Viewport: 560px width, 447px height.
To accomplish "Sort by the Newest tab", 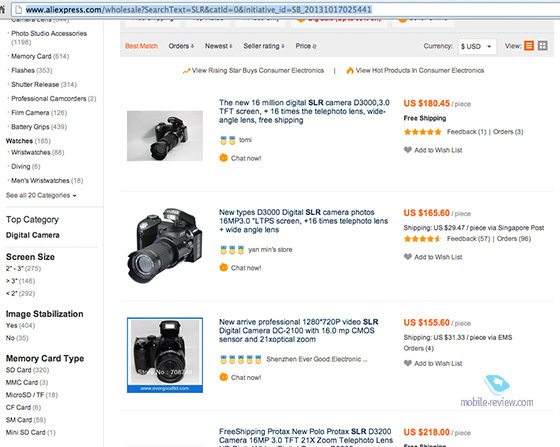I will coord(219,46).
